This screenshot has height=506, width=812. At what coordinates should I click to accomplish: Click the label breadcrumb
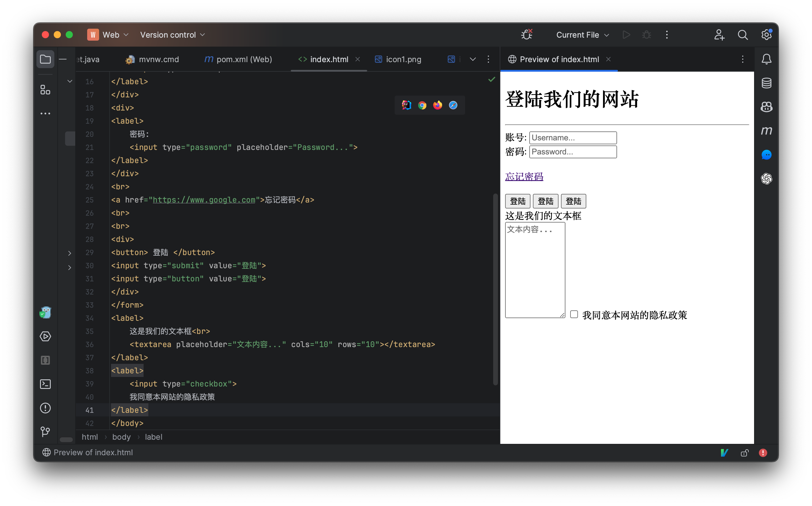click(x=153, y=437)
